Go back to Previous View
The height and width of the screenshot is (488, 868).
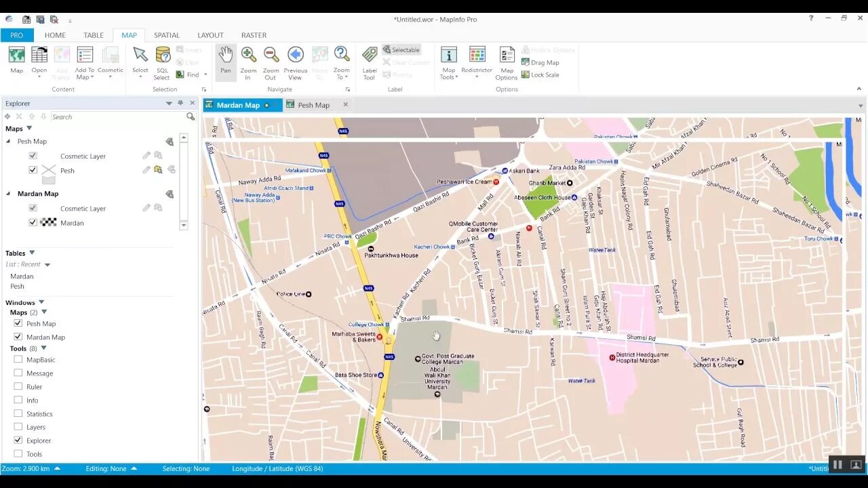coord(295,55)
